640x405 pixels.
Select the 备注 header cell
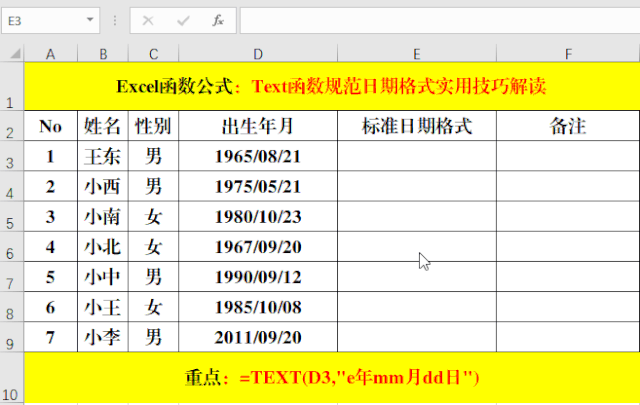(567, 126)
